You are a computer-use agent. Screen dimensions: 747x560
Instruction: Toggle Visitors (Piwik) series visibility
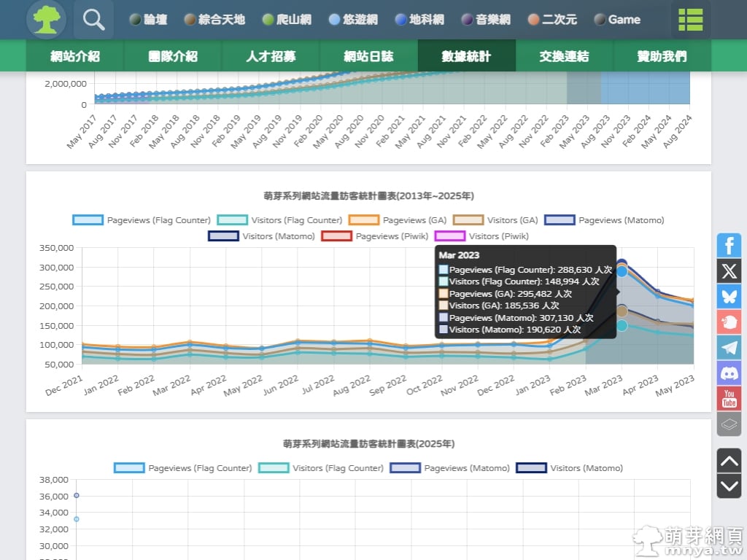click(483, 236)
